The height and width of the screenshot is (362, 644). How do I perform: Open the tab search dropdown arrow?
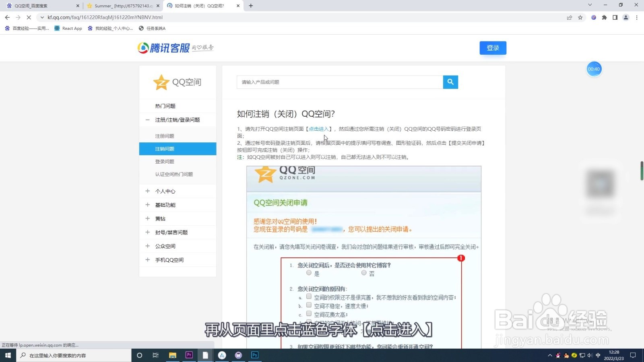click(x=590, y=5)
